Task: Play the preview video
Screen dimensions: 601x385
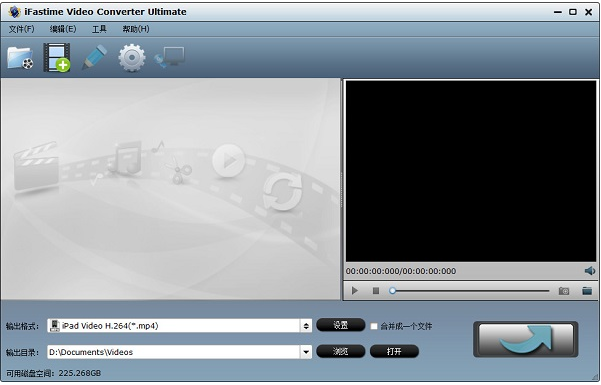Action: pos(355,291)
